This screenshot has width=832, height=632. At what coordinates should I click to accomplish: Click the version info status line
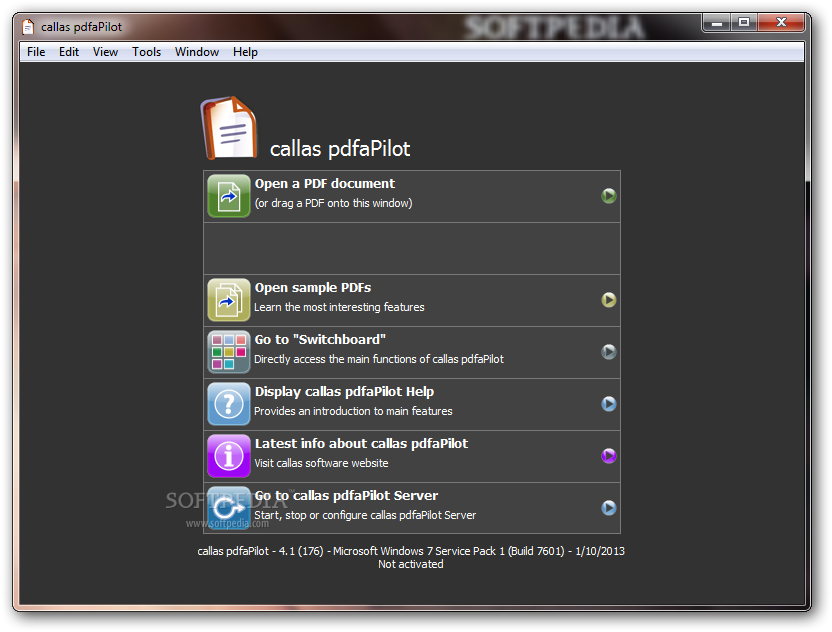click(411, 551)
